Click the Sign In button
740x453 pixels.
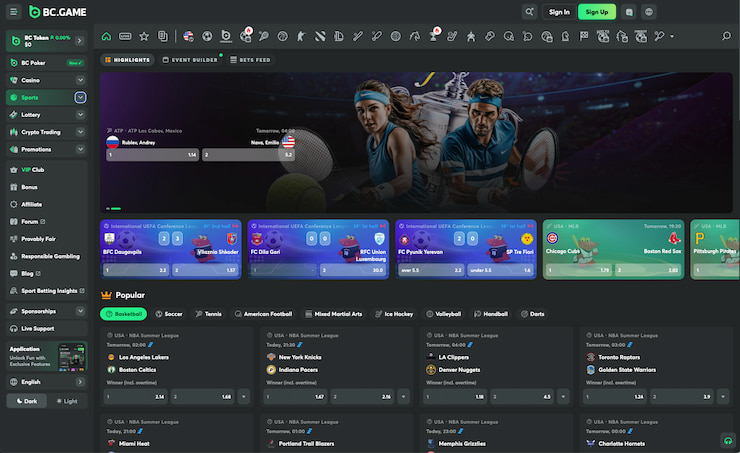[x=559, y=12]
